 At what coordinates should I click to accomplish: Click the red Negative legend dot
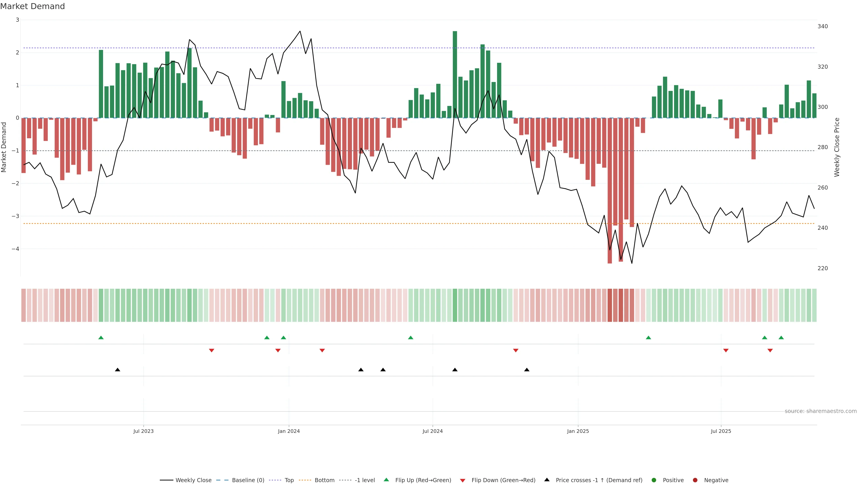point(695,480)
